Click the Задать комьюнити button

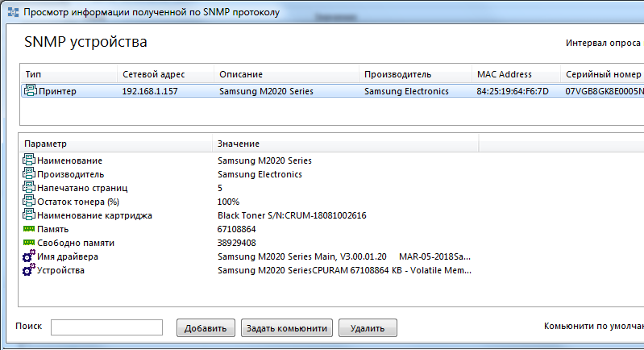[x=287, y=327]
